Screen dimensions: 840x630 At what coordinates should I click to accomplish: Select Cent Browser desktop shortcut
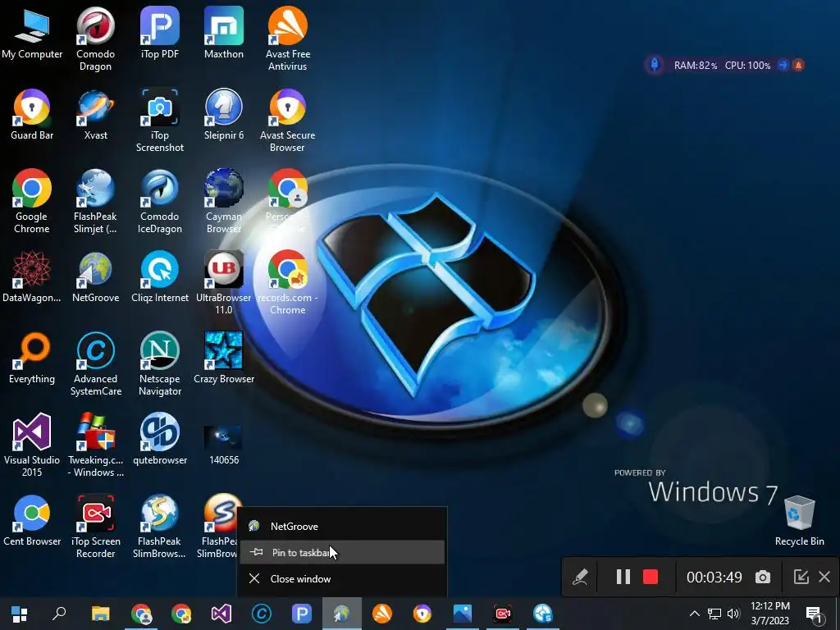click(x=32, y=520)
